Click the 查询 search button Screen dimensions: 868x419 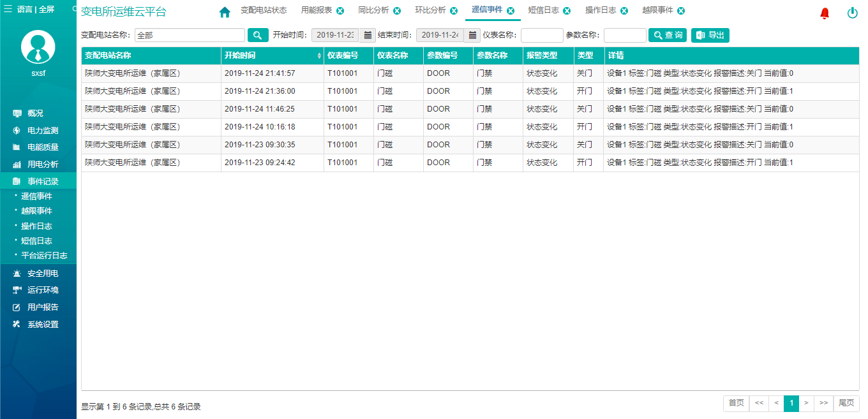pos(667,35)
